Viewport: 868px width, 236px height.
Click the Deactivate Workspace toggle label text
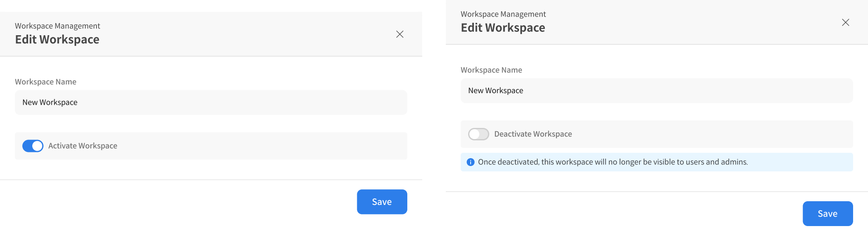tap(533, 134)
